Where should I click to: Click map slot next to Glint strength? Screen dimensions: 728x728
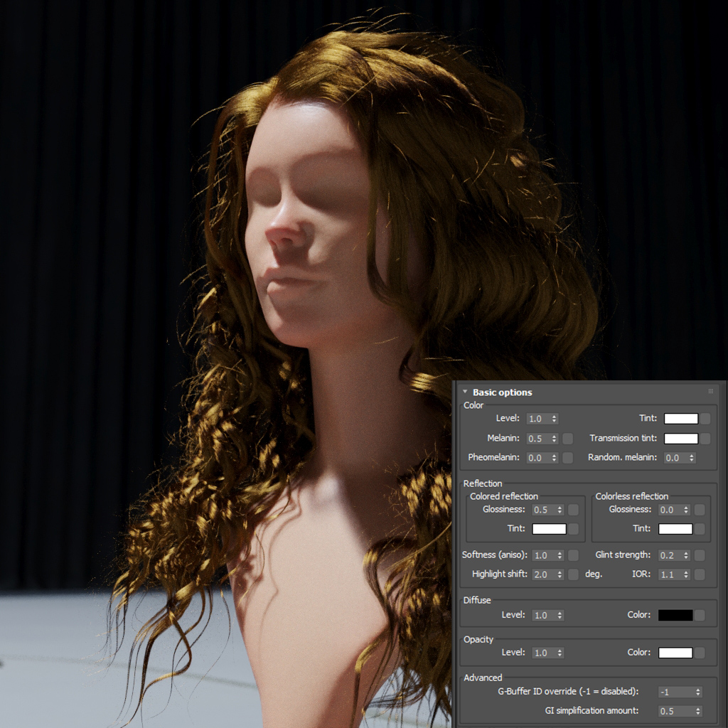pyautogui.click(x=700, y=555)
